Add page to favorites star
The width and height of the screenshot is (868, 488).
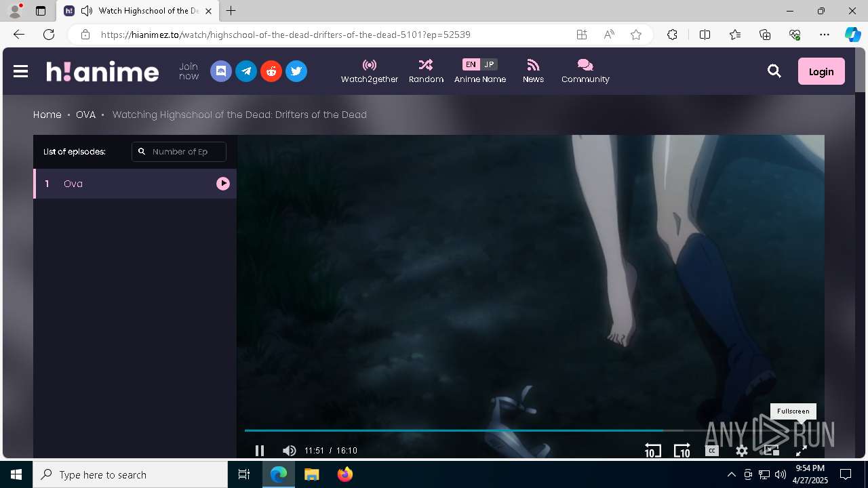coord(636,35)
